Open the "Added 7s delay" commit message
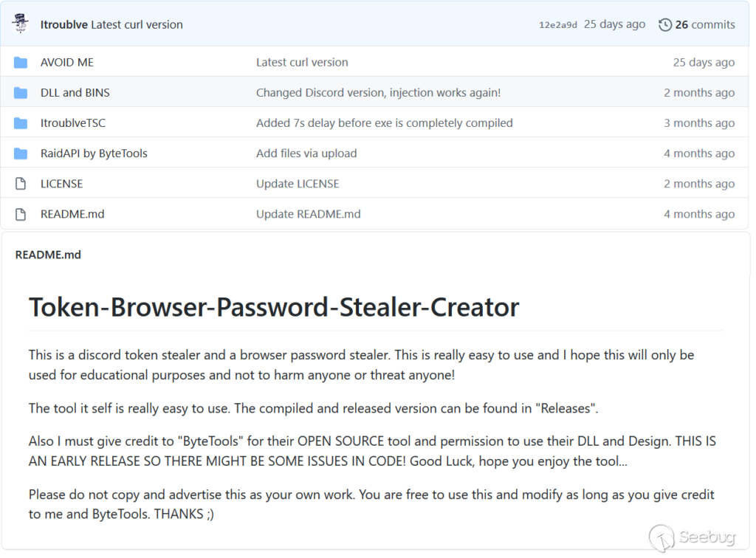This screenshot has height=558, width=756. point(384,123)
